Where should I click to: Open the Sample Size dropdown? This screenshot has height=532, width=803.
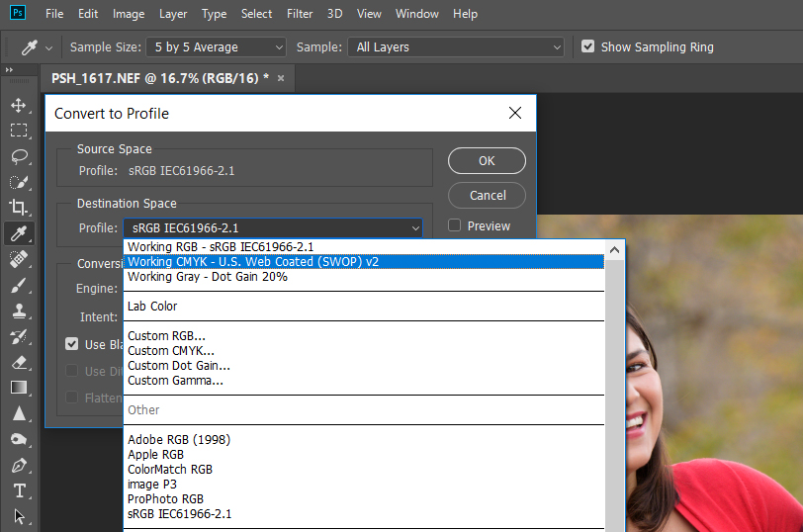tap(216, 47)
